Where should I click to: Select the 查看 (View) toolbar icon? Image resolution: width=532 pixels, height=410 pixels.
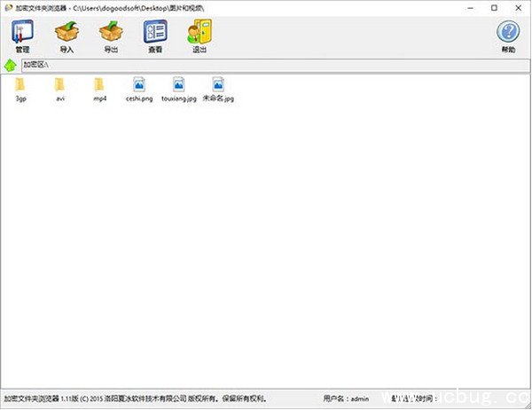(x=155, y=35)
